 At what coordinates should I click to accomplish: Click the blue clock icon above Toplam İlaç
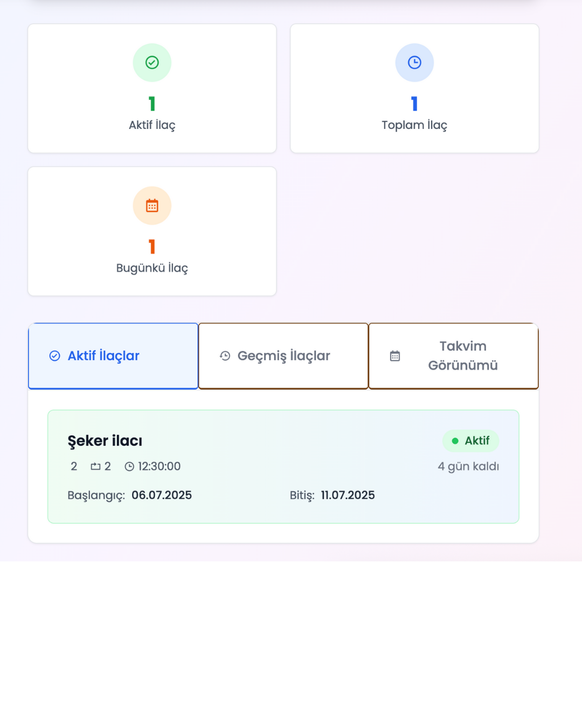tap(414, 63)
